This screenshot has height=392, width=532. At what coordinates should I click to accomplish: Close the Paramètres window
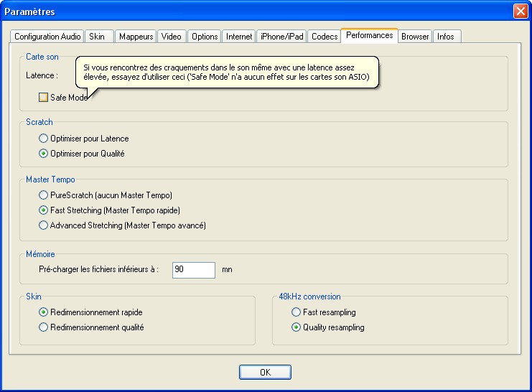pos(520,11)
